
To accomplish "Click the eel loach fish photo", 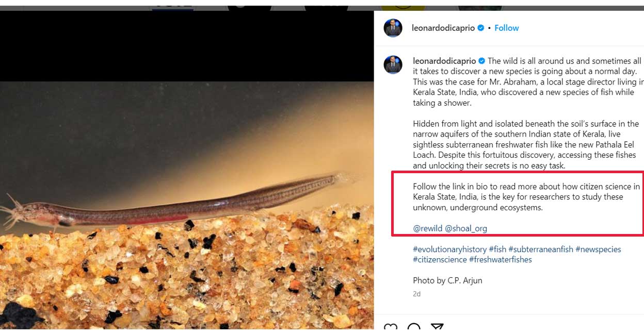I will [x=186, y=206].
